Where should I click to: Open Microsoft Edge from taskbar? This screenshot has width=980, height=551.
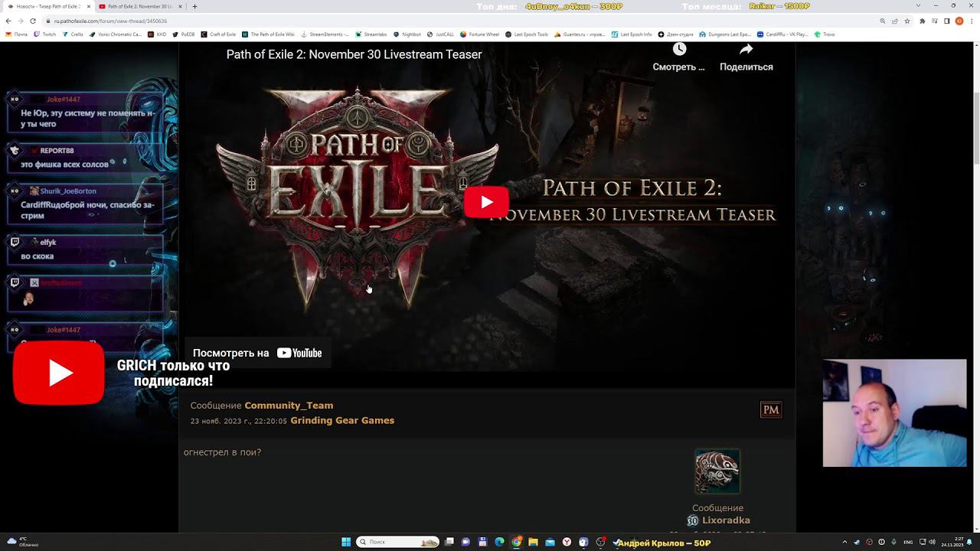(499, 542)
